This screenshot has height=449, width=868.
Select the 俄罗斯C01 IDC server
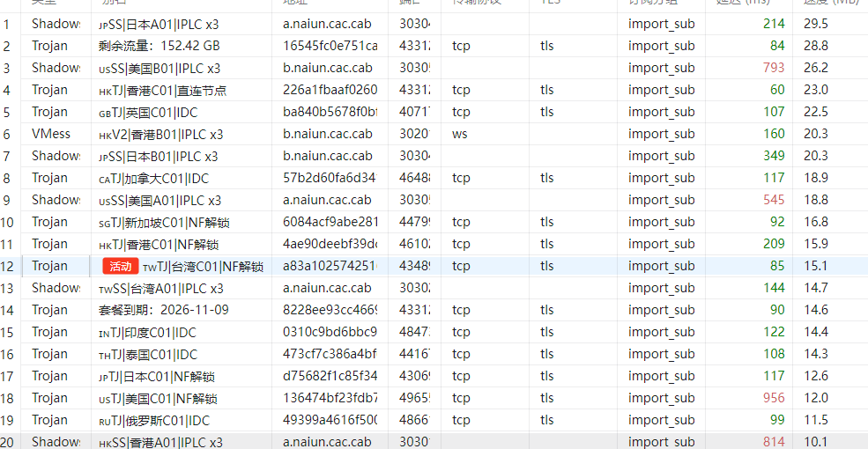pos(154,420)
